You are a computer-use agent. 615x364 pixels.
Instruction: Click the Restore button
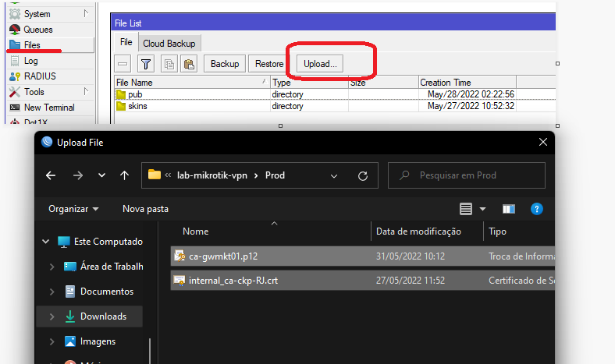[x=269, y=64]
